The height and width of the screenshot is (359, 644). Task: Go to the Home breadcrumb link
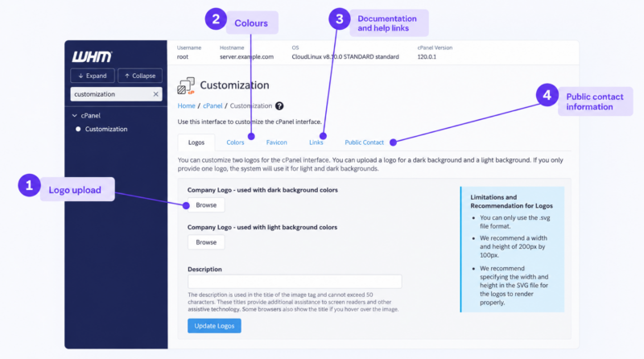186,106
